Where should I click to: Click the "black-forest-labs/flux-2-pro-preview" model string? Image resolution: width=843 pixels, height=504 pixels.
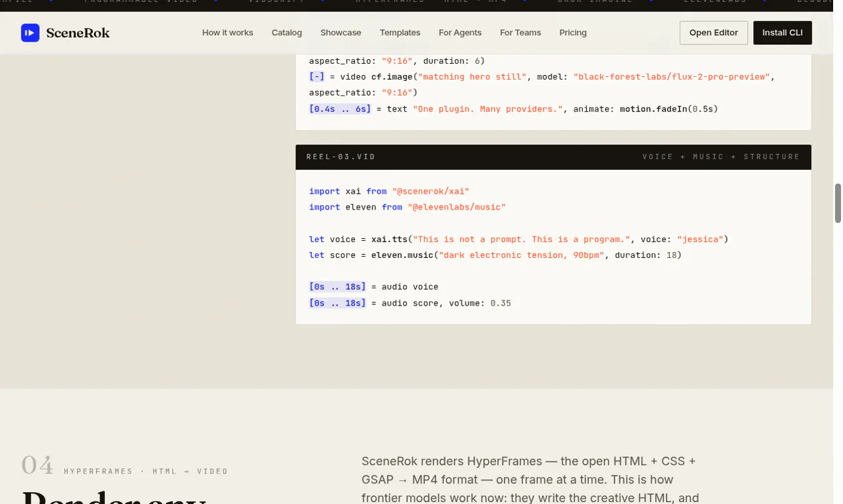tap(672, 76)
